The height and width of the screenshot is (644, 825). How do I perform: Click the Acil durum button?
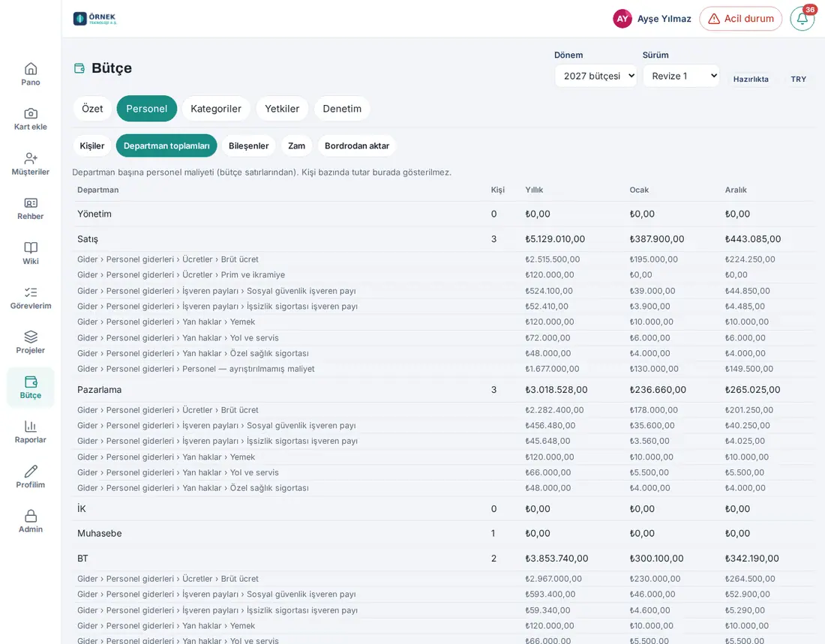[741, 19]
